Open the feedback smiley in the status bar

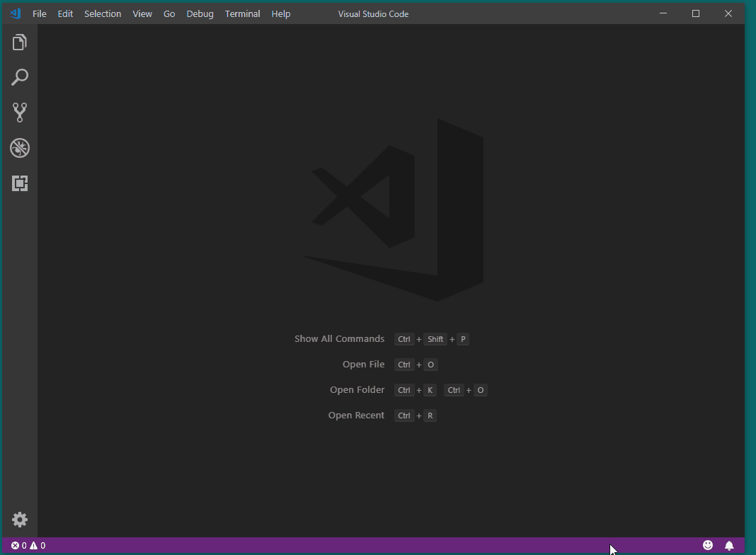pyautogui.click(x=707, y=545)
